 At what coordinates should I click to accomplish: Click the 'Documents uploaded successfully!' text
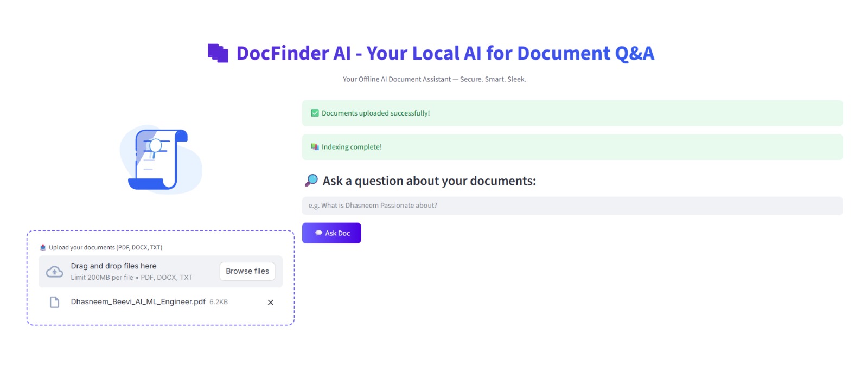(x=375, y=113)
